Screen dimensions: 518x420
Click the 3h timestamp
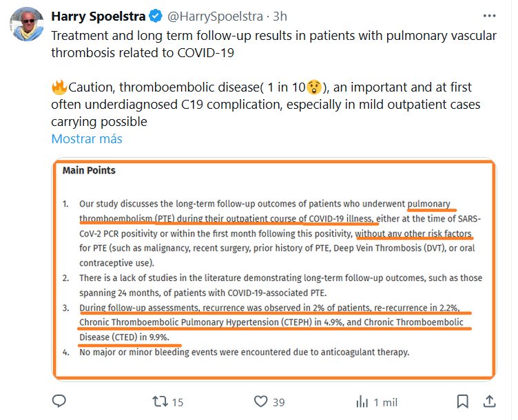point(279,14)
